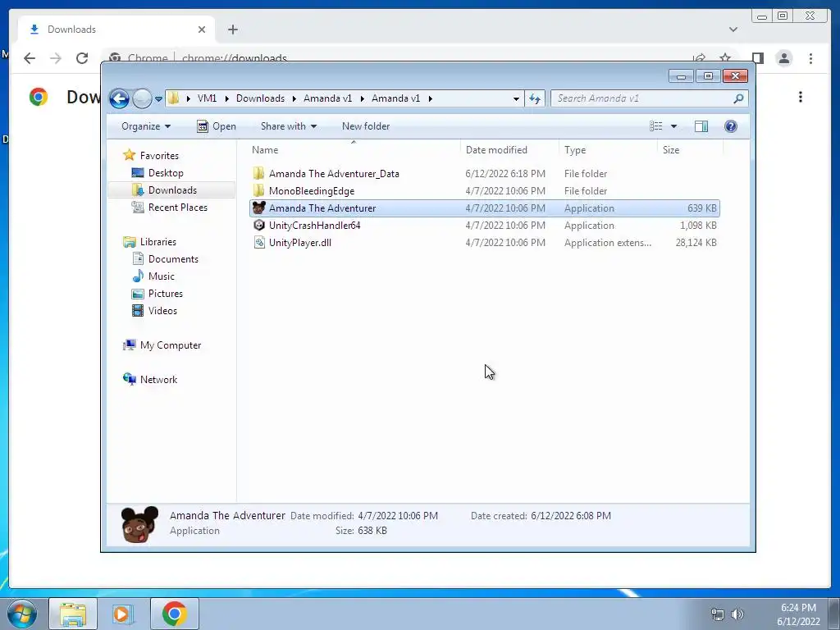Open a new Chrome tab
The height and width of the screenshot is (630, 840).
[x=232, y=30]
